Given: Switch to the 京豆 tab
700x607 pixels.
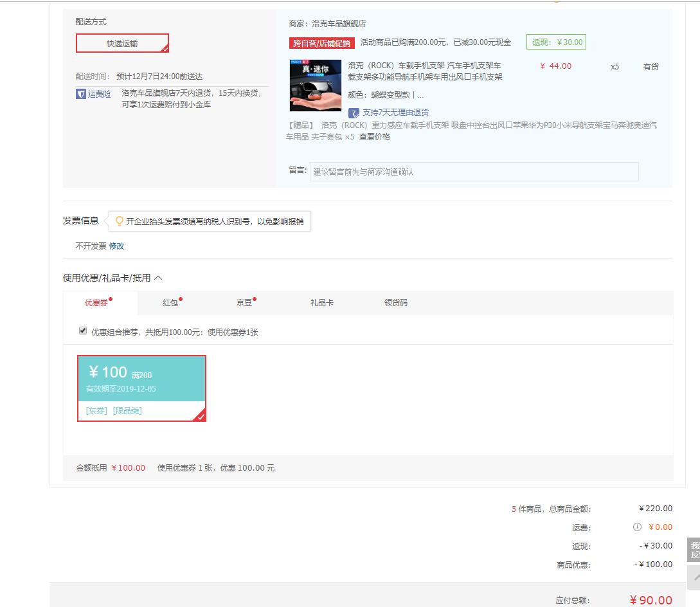Looking at the screenshot, I should coord(244,302).
